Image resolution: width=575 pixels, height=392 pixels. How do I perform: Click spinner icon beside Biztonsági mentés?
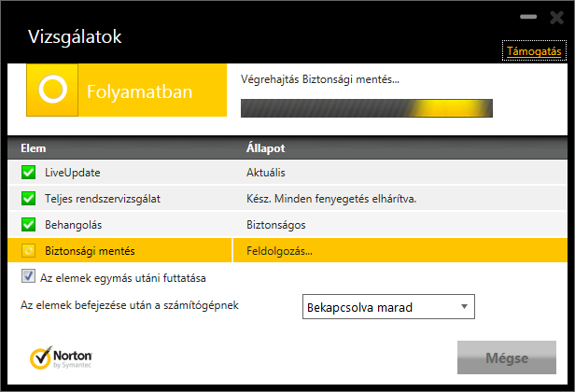[28, 250]
